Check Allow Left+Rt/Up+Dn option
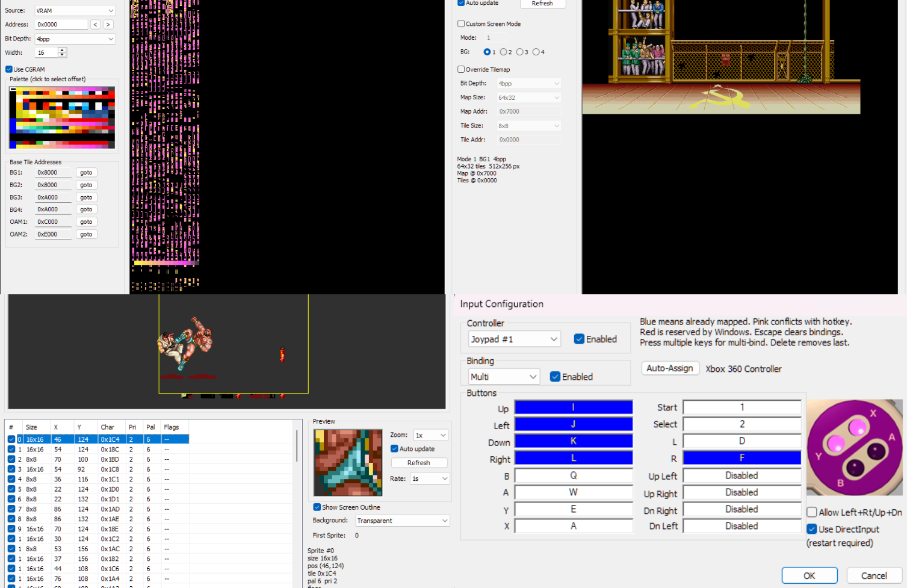The height and width of the screenshot is (588, 907). (812, 512)
